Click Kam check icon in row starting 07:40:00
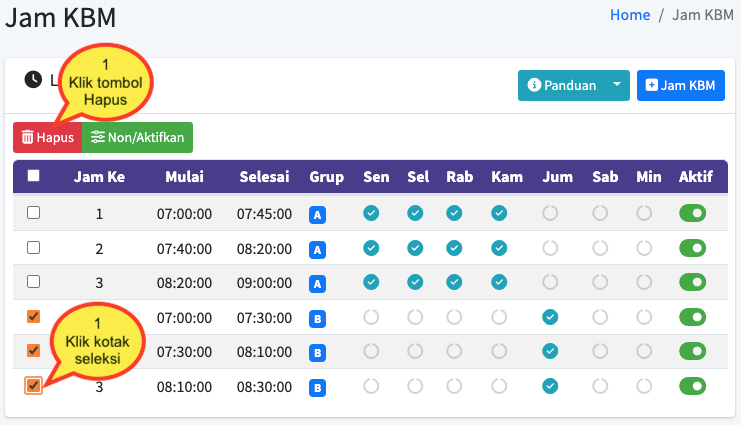This screenshot has width=741, height=425. (x=499, y=248)
